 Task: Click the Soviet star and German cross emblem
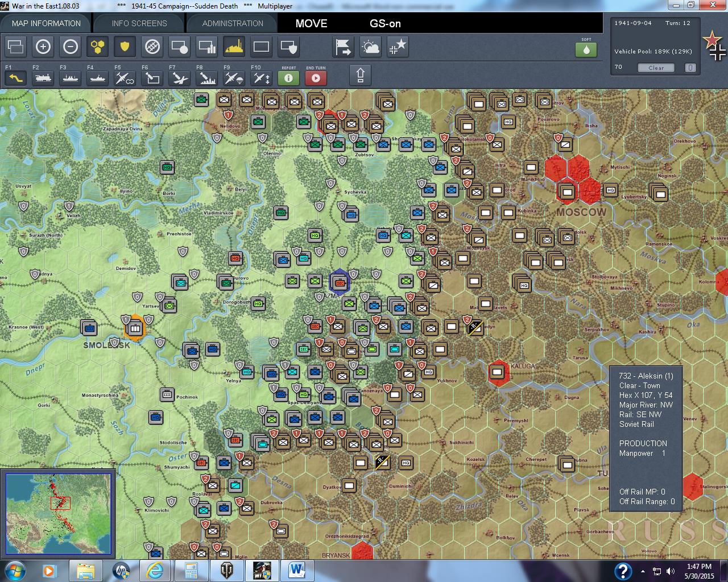click(x=714, y=46)
